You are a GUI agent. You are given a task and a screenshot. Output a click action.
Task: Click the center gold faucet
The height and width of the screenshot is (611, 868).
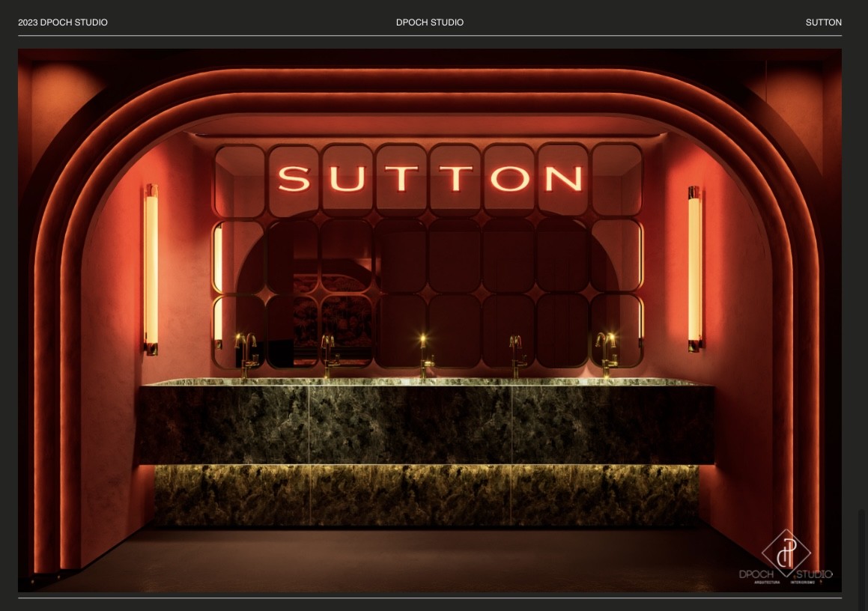click(424, 358)
